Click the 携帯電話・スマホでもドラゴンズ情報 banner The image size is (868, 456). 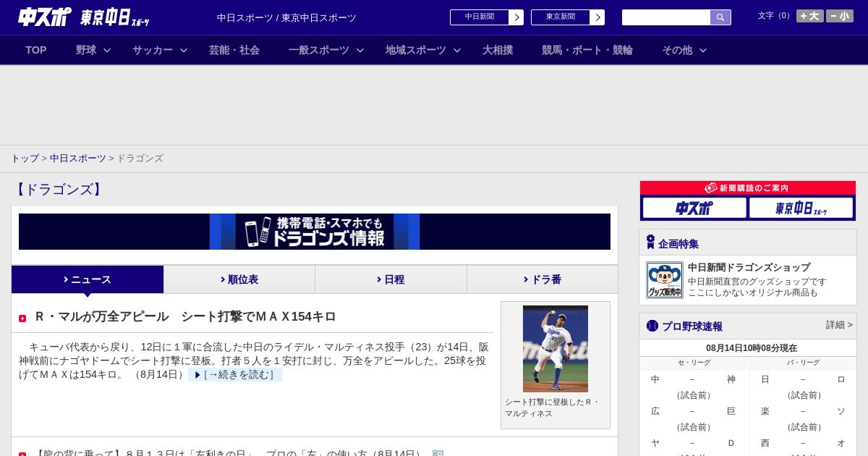(315, 232)
